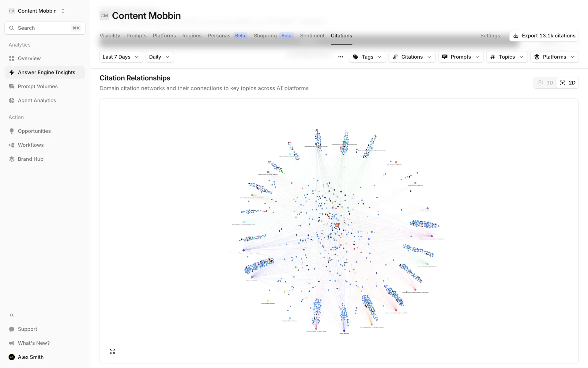Open Brand Hub in sidebar

30,159
